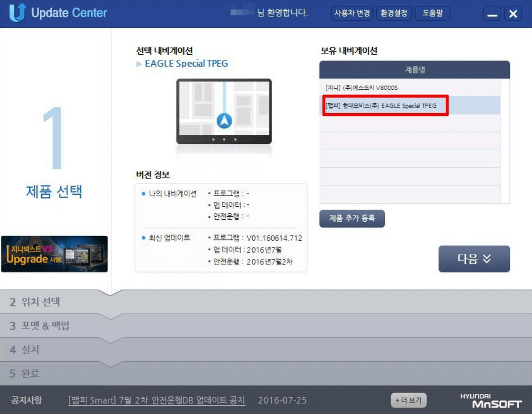Viewport: 532px width, 414px height.
Task: Click the +더 보기 more notices button
Action: click(x=408, y=400)
